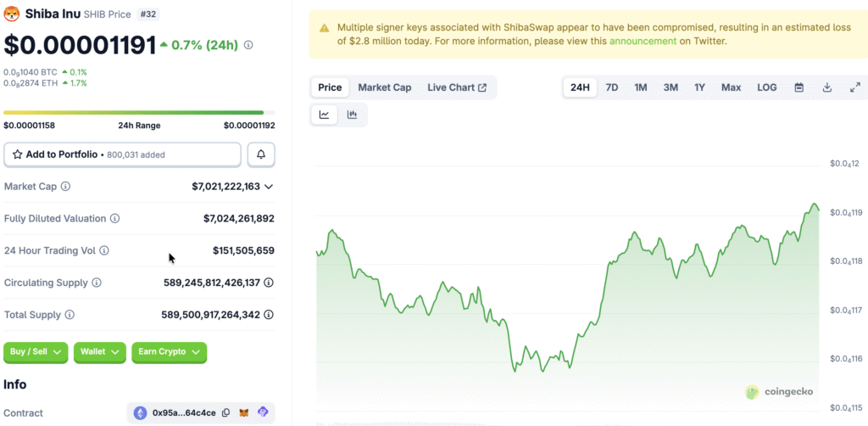This screenshot has width=868, height=426.
Task: Open the calendar date range picker
Action: coord(798,87)
